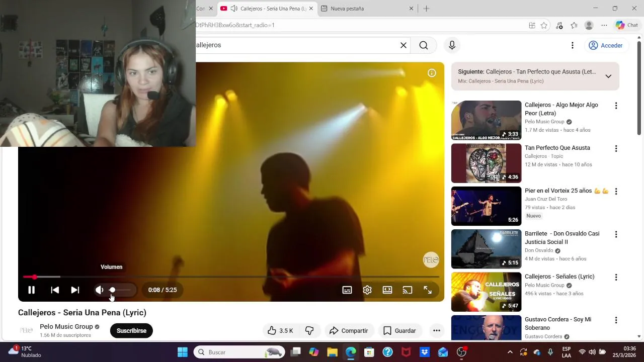Run the YouTube search magnifier button

coord(424,45)
